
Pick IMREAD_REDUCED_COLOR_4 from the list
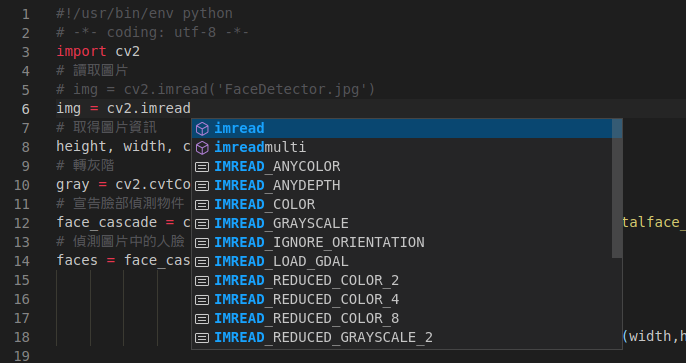402,300
